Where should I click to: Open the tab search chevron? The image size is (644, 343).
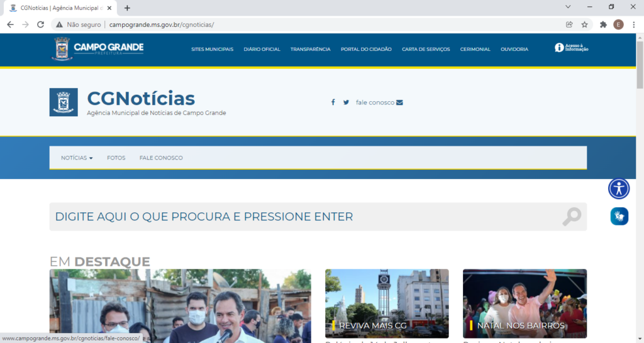click(x=568, y=6)
